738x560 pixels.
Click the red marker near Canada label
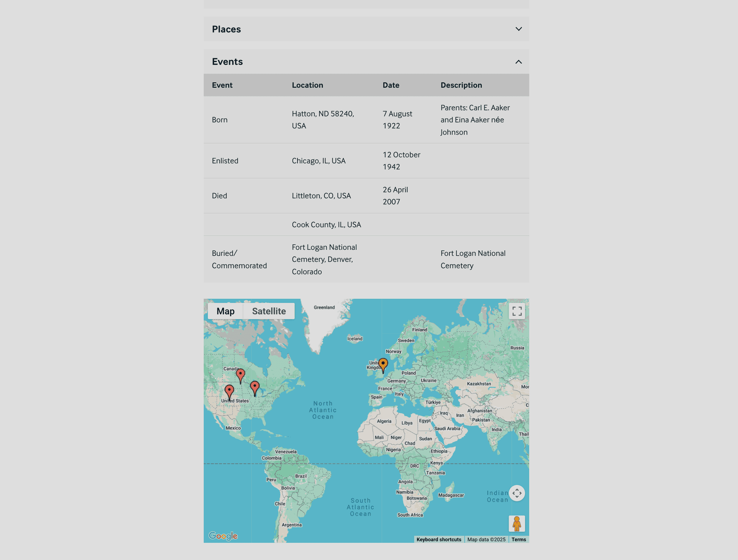pos(240,375)
